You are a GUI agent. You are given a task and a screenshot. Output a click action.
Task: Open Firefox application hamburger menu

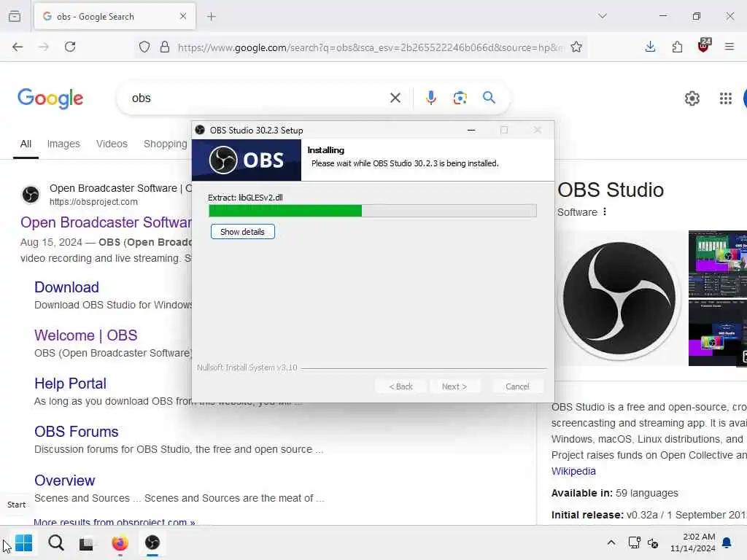point(729,47)
